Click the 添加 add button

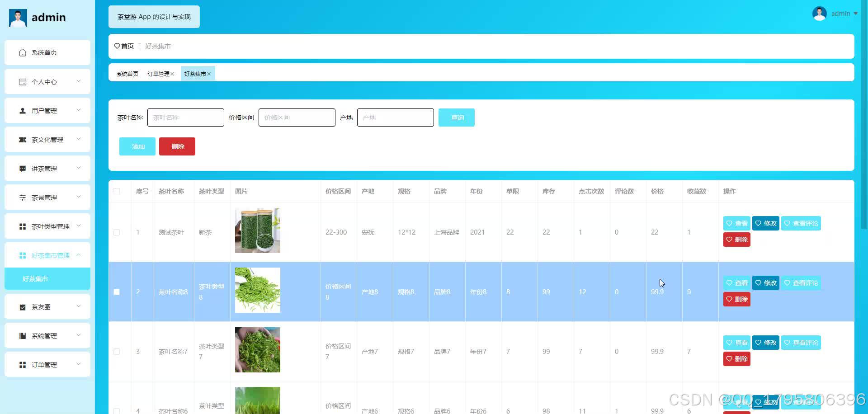click(x=137, y=146)
